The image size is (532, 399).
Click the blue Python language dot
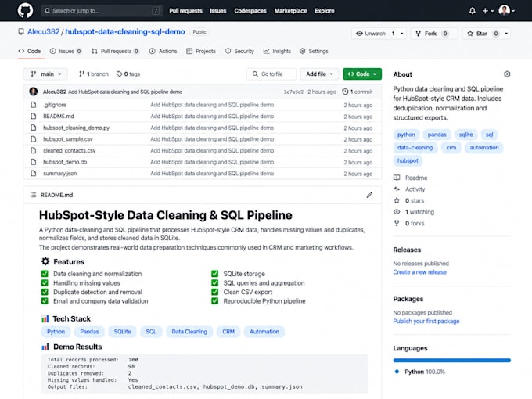(x=397, y=372)
